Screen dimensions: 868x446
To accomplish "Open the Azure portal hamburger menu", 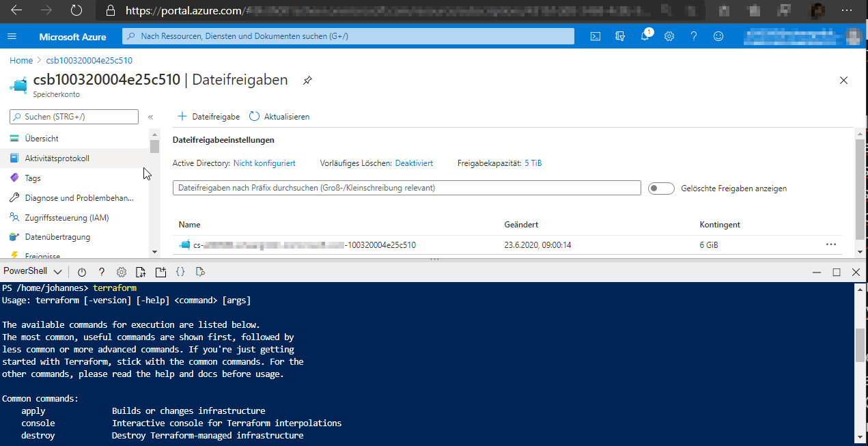I will pyautogui.click(x=12, y=36).
